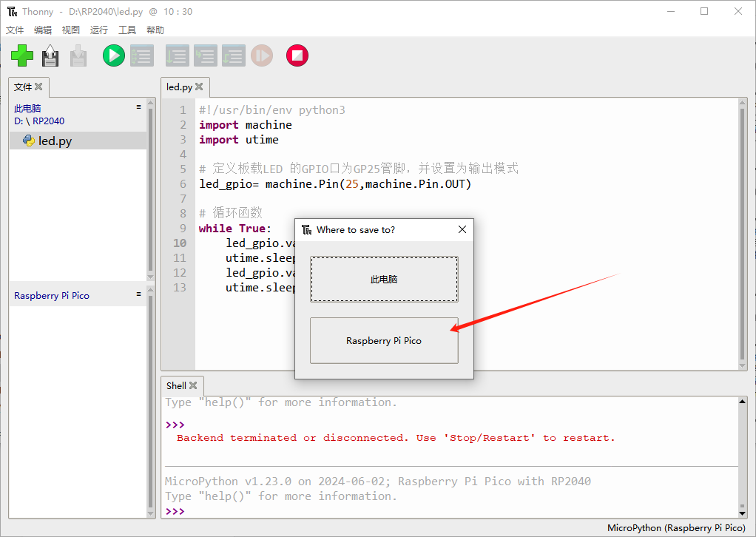
Task: Click the 'Backend terminated or disconnected' message
Action: click(x=396, y=438)
